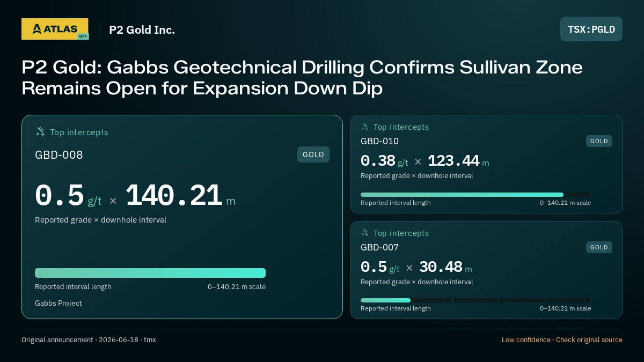Click the GOLD tag on the GBD-010 card

pyautogui.click(x=599, y=141)
